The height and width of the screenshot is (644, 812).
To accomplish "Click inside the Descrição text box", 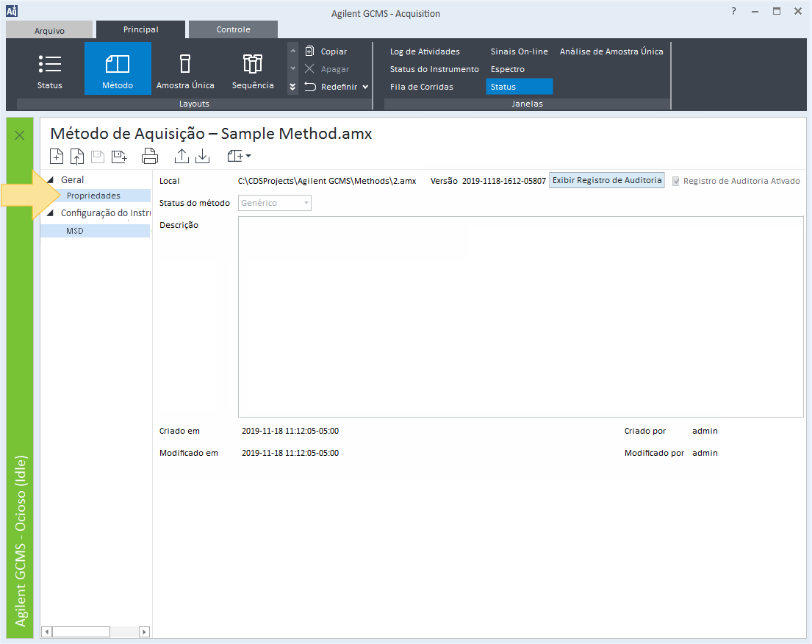I will tap(520, 317).
